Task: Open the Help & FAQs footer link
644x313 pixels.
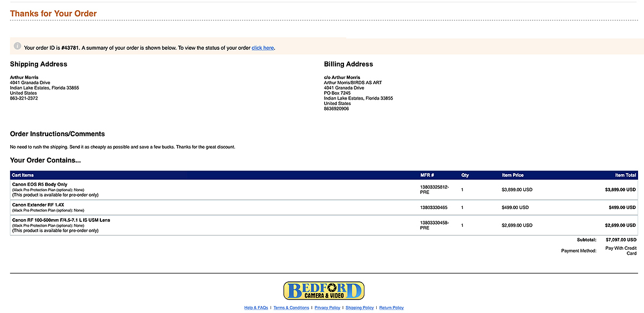Action: click(x=256, y=308)
